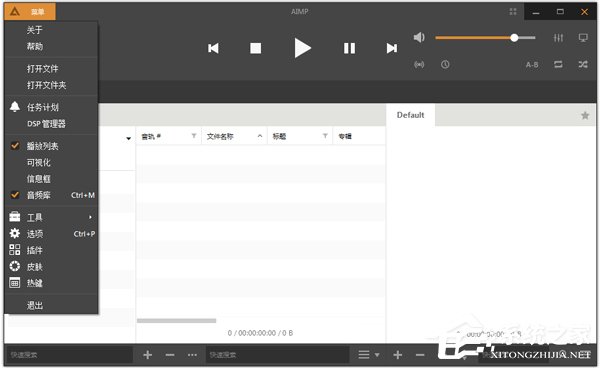
Task: Select 帮助 from the menu
Action: 52,46
